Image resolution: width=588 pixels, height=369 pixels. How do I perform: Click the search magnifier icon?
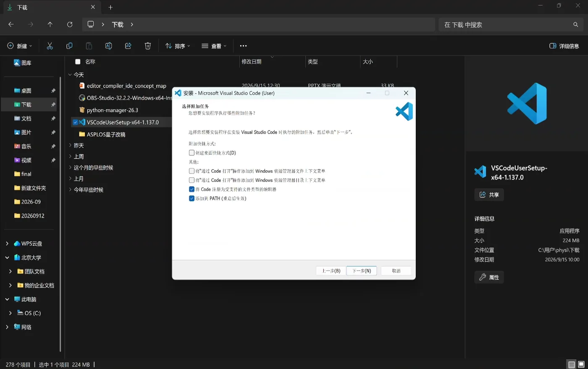point(576,24)
